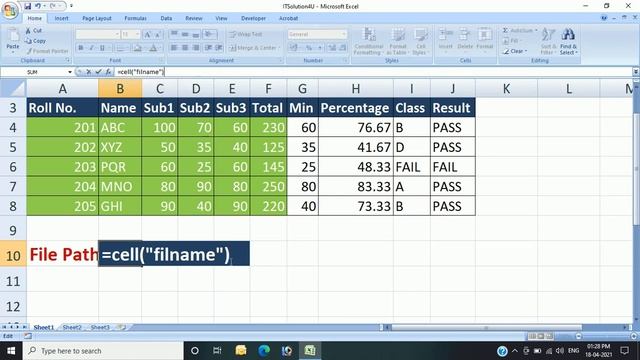Activate Format Painter
The image size is (640, 360).
point(47,51)
